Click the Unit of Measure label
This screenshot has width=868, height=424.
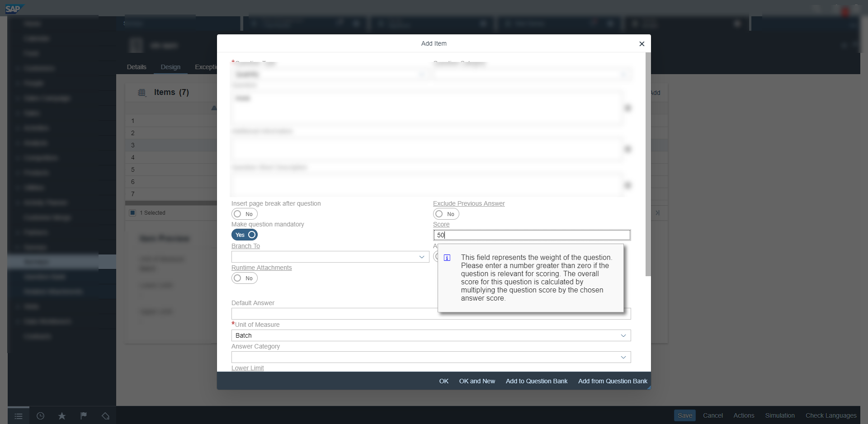(257, 325)
